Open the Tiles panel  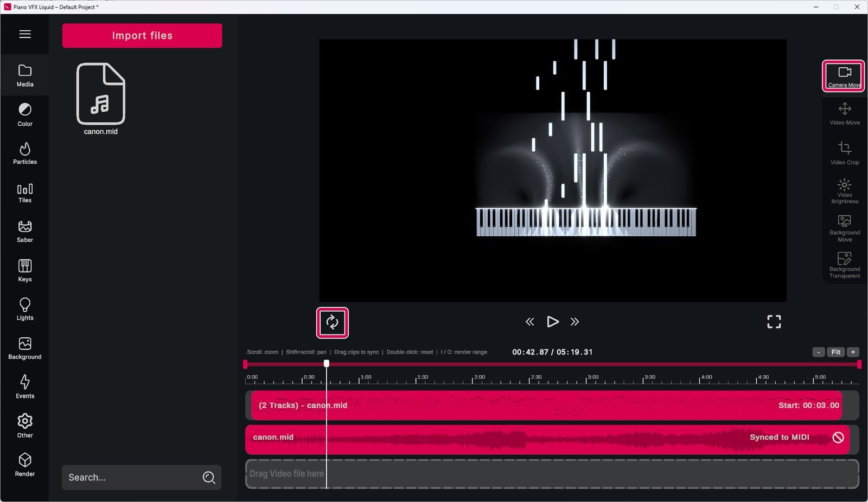(25, 193)
